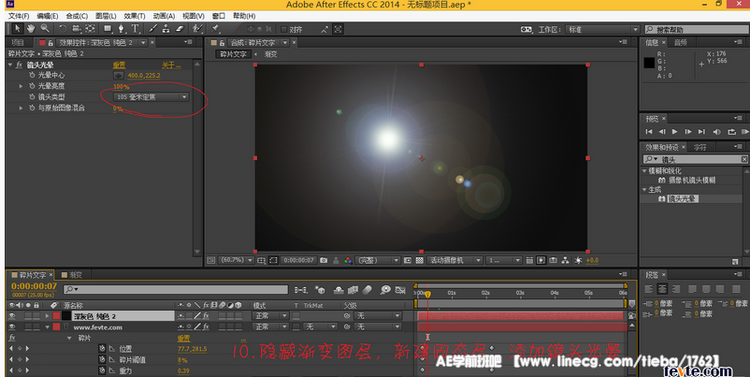Open the Composition (C) menu
Image resolution: width=750 pixels, height=377 pixels.
tap(77, 16)
